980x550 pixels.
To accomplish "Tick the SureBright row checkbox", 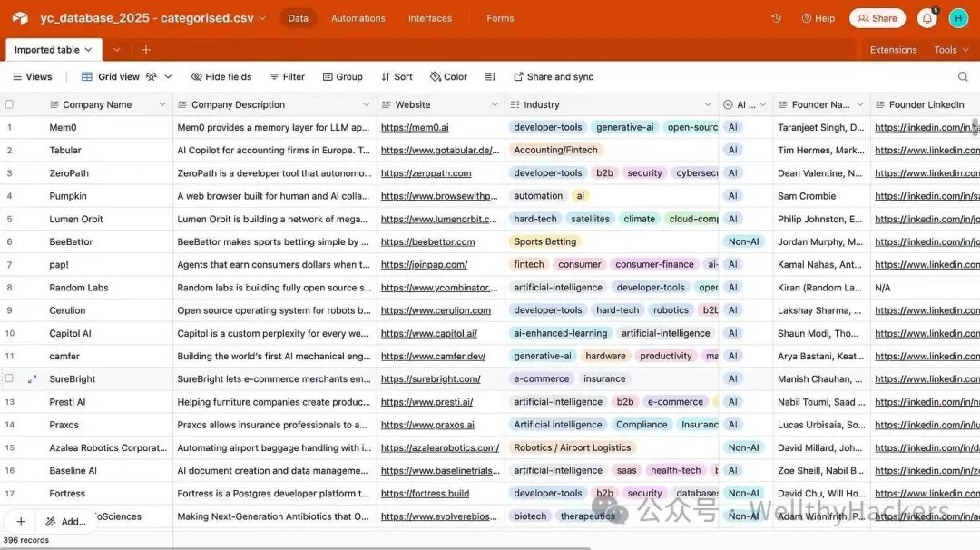I will (9, 378).
